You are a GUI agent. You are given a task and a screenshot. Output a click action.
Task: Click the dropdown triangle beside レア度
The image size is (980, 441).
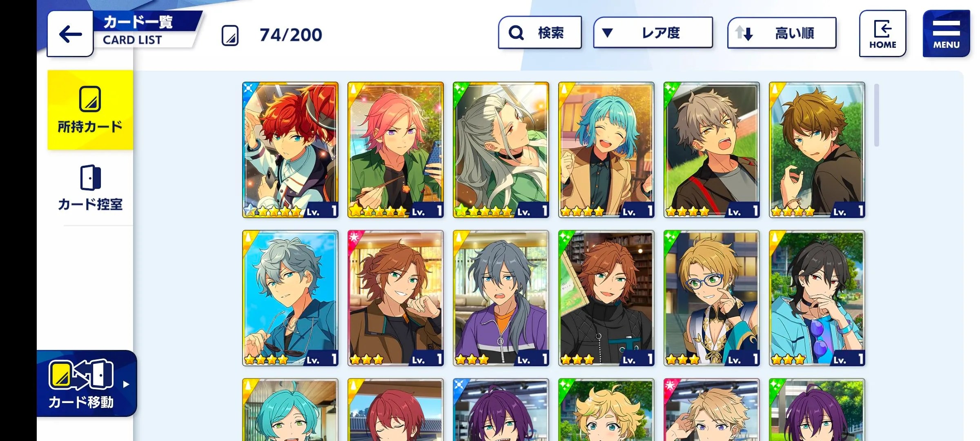(x=607, y=33)
